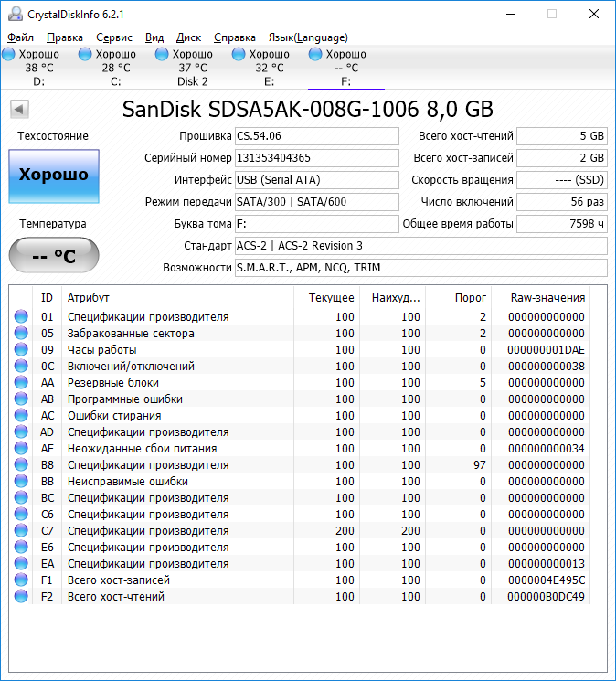Screen dimensions: 616x681
Task: Click the Возможности field with S.M.A.R.T., APM
Action: pos(421,268)
